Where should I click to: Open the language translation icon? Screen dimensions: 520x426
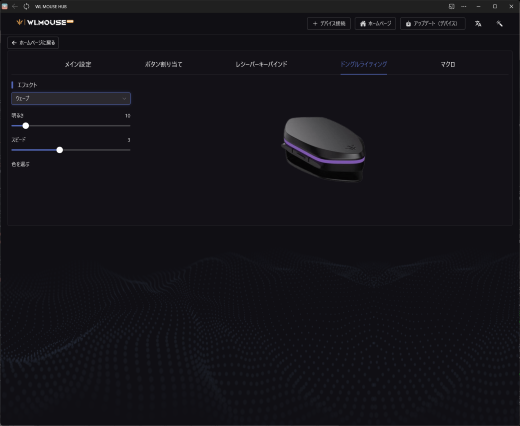pyautogui.click(x=478, y=24)
